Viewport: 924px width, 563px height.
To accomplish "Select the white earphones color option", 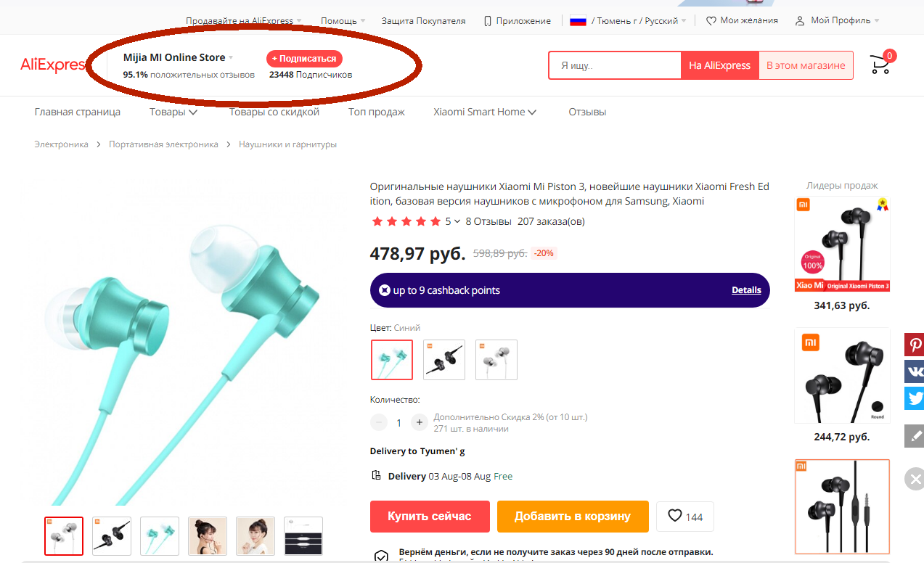I will click(x=496, y=360).
